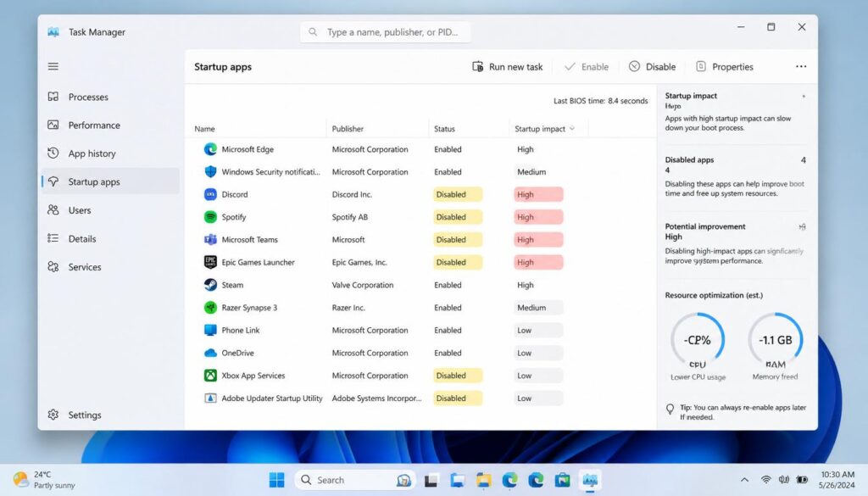868x496 pixels.
Task: Open the Details tab
Action: [x=111, y=238]
